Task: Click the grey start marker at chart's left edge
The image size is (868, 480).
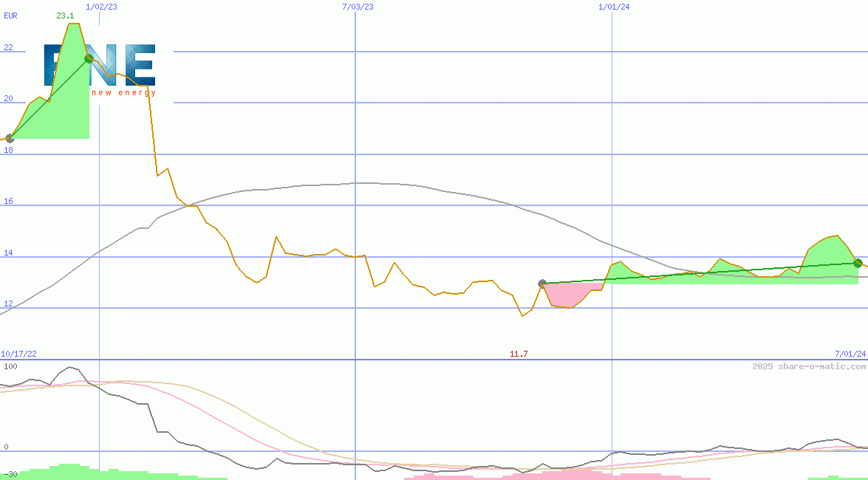Action: point(10,138)
